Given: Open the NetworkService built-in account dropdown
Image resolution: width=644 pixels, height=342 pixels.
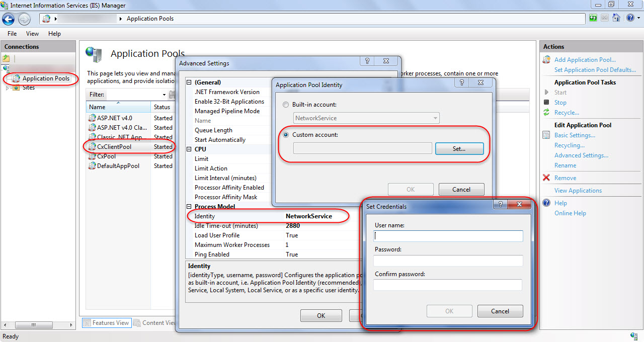Looking at the screenshot, I should pos(435,118).
